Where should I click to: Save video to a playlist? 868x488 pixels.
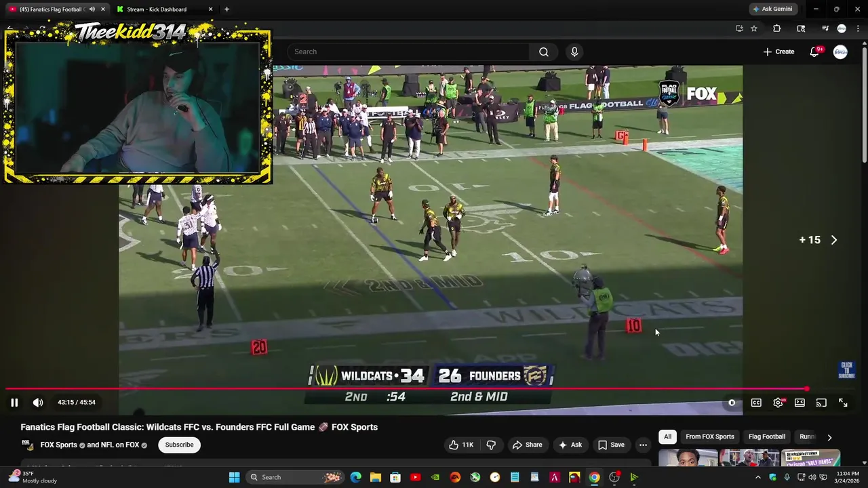coord(610,445)
